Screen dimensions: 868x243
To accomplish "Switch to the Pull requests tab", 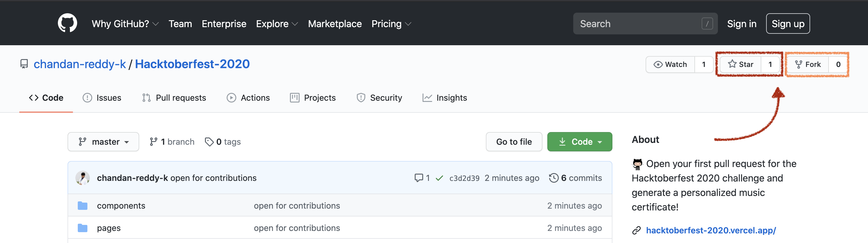I will [x=174, y=98].
